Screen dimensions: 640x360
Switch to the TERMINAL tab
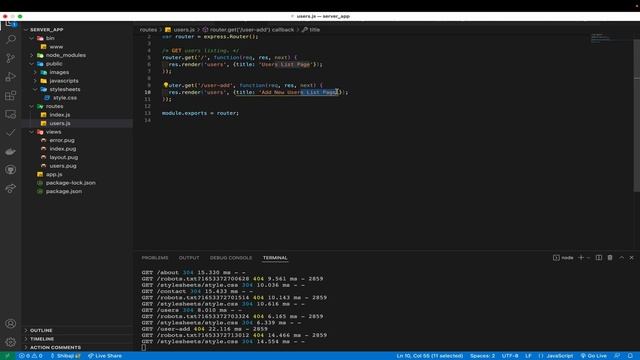[x=275, y=258]
